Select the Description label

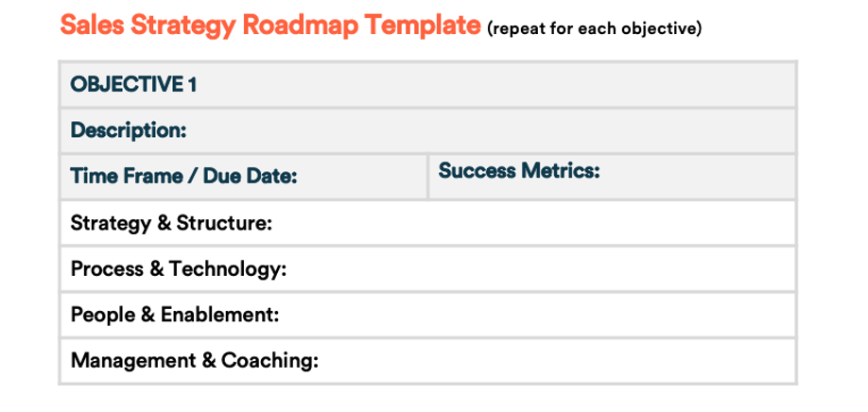(x=129, y=130)
